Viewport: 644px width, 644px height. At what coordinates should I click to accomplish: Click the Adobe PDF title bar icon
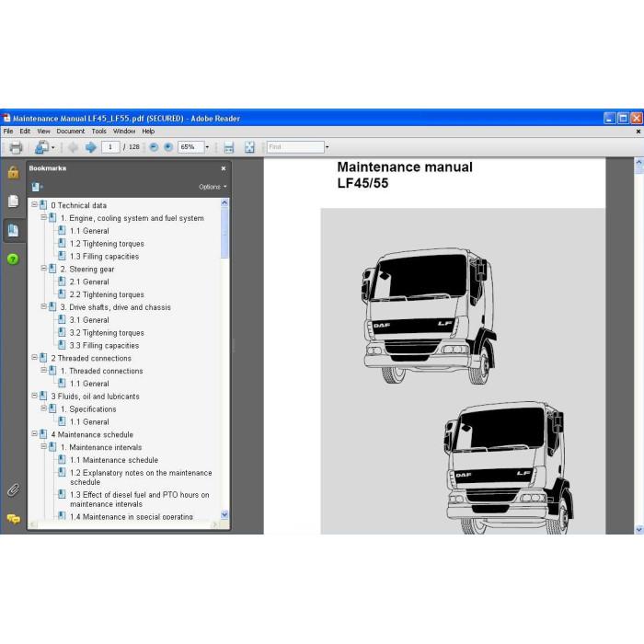tap(6, 119)
